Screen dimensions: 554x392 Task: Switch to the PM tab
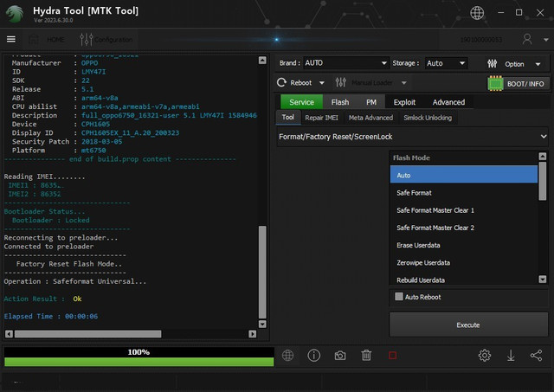371,102
